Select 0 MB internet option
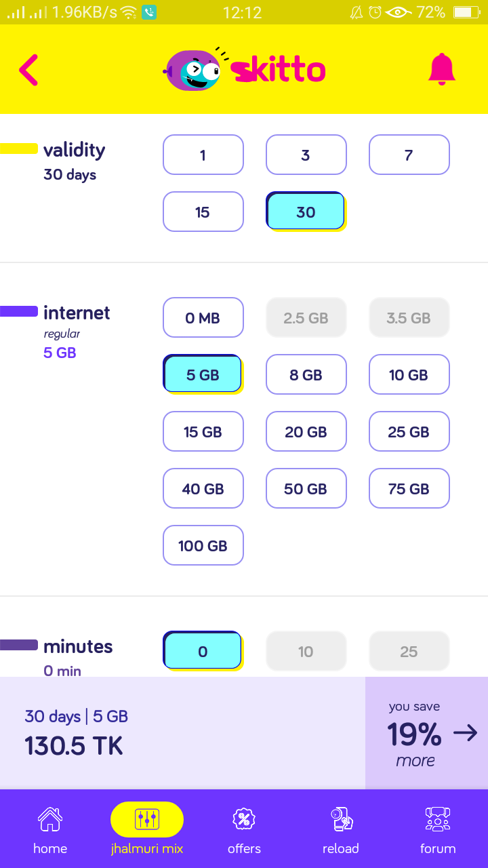488x868 pixels. pos(203,317)
